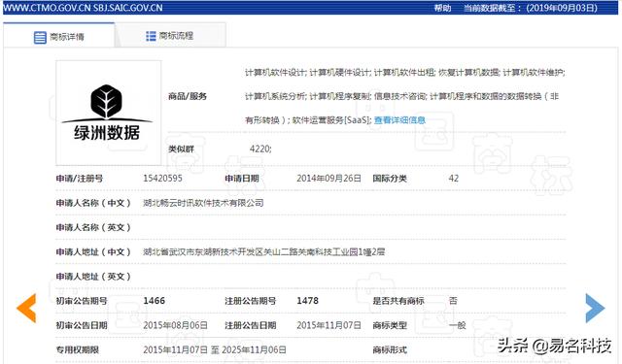Open the 商标详情 tab

click(x=59, y=37)
